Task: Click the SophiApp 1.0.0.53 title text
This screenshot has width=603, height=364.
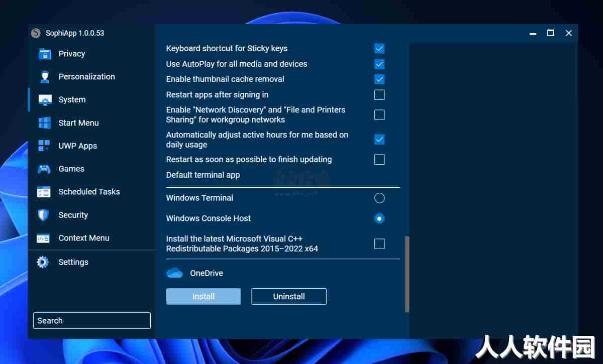Action: pos(75,33)
